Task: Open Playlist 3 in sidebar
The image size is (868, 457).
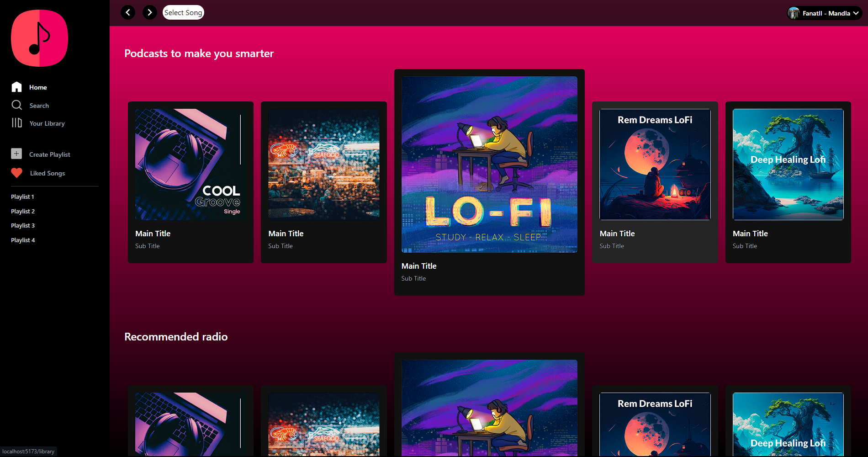Action: coord(23,225)
